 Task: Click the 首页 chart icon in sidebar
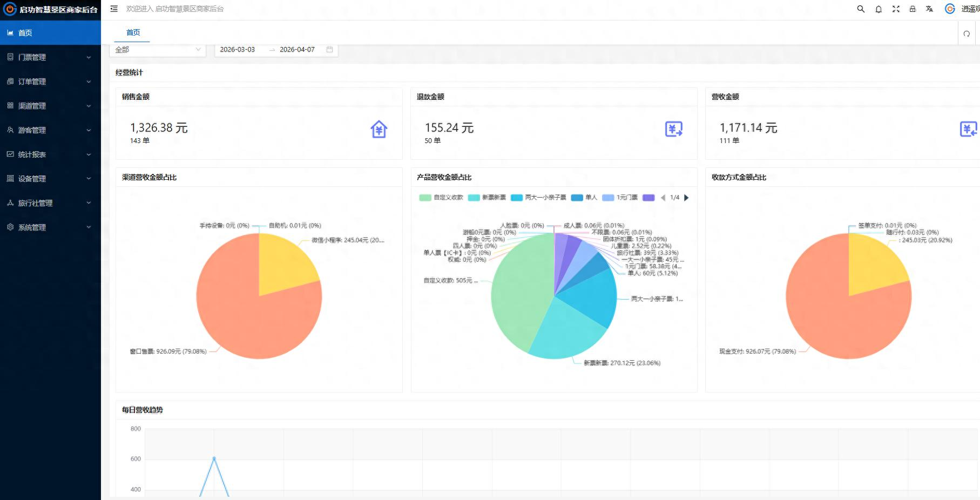click(x=10, y=32)
